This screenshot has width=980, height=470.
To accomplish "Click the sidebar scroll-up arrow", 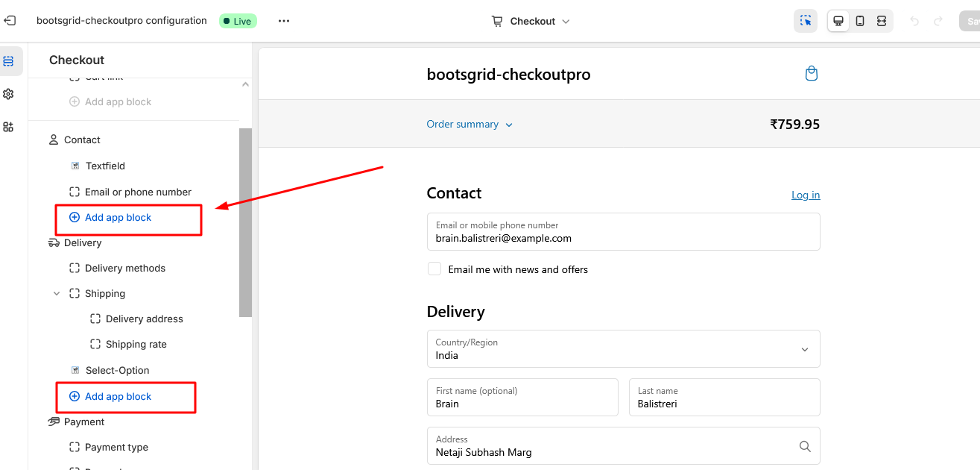I will click(246, 84).
